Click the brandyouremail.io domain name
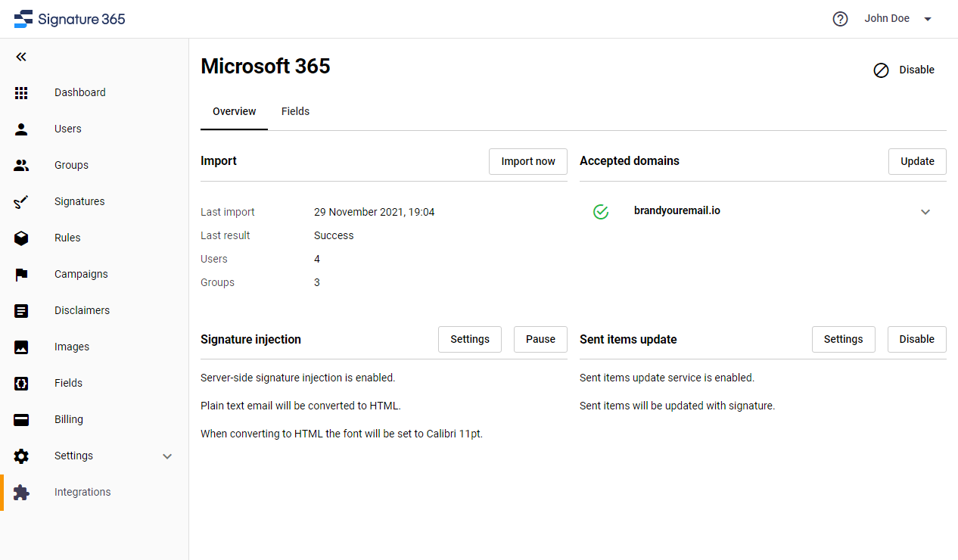The height and width of the screenshot is (560, 958). pos(677,210)
